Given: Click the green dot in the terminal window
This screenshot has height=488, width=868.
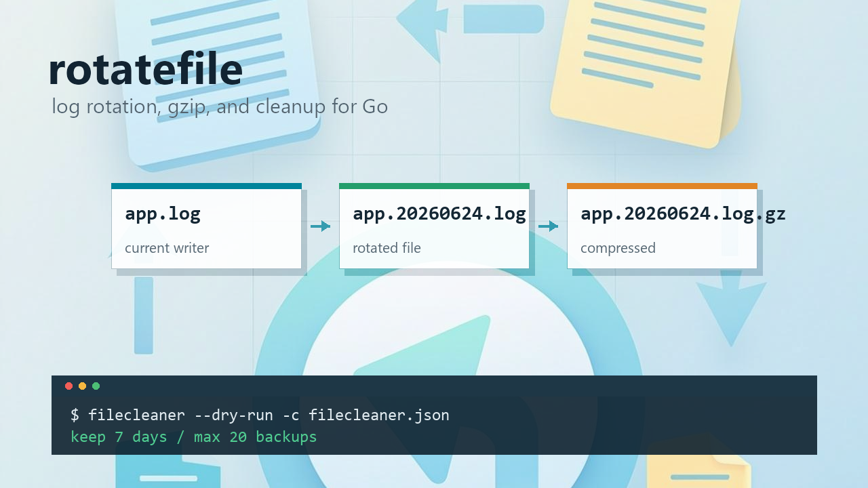Looking at the screenshot, I should coord(96,386).
